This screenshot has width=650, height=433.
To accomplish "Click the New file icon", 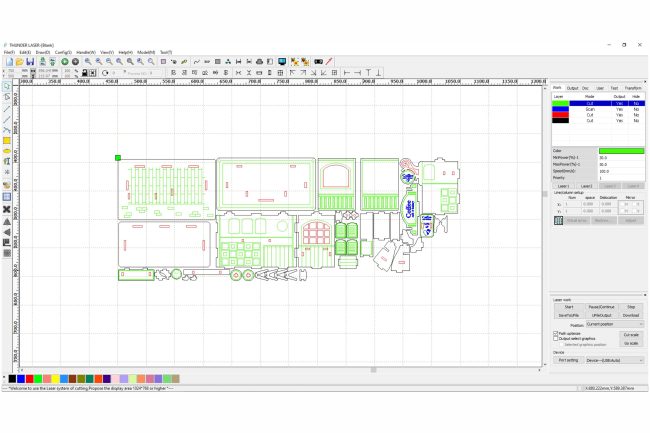I will click(7, 62).
